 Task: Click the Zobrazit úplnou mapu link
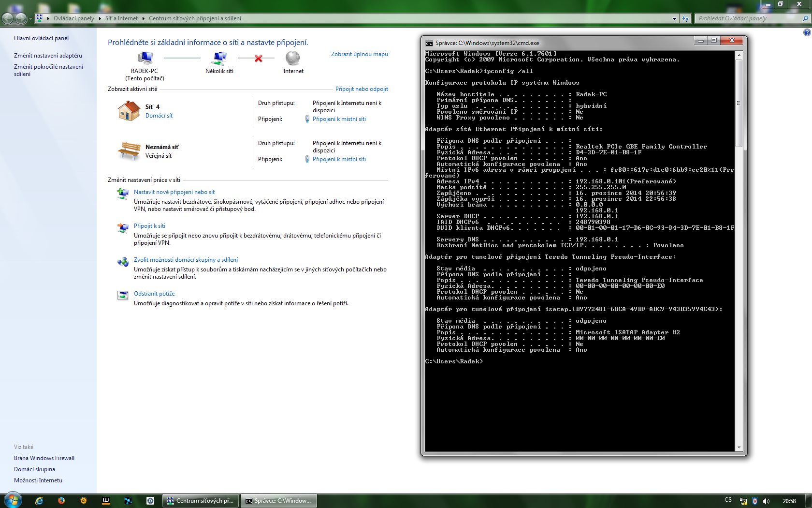tap(359, 54)
